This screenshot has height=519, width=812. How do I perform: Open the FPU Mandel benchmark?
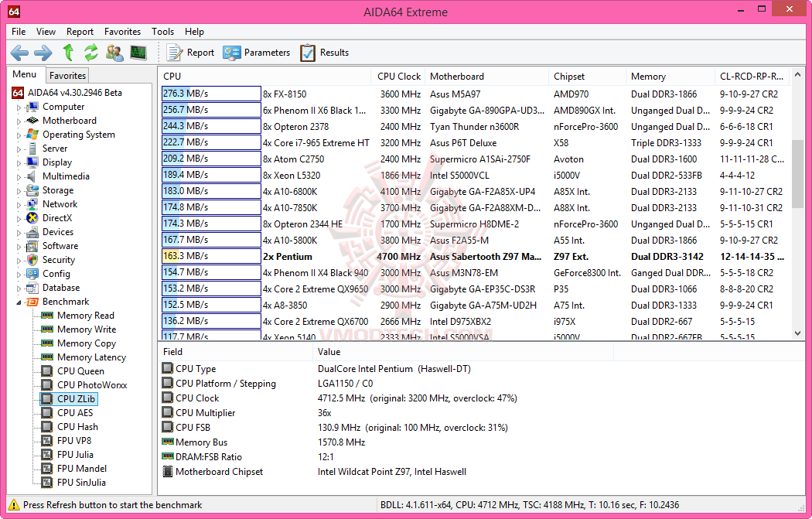82,469
